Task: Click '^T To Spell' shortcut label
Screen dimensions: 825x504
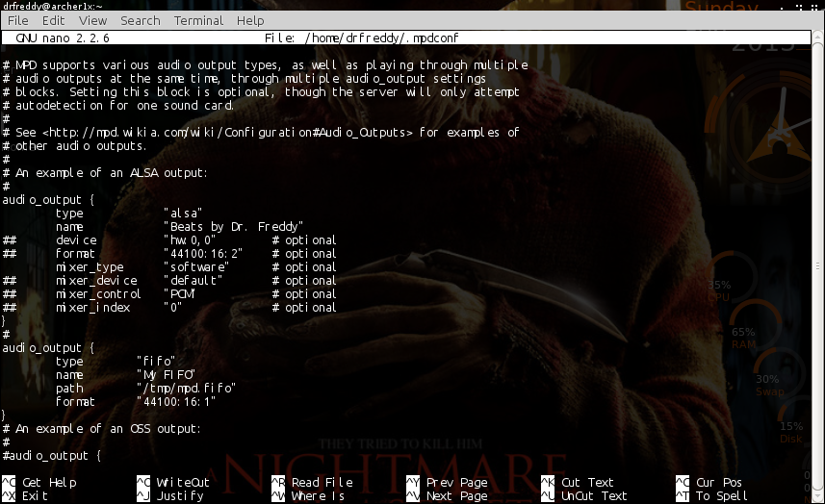Action: (x=711, y=495)
